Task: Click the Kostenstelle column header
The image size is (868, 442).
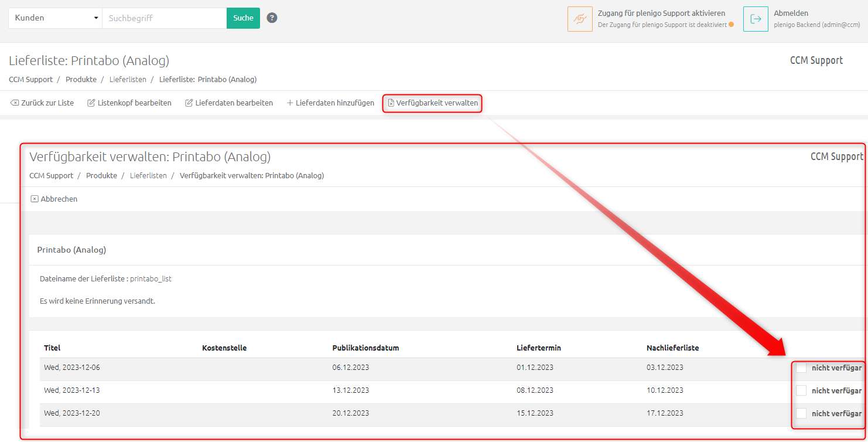Action: click(224, 348)
